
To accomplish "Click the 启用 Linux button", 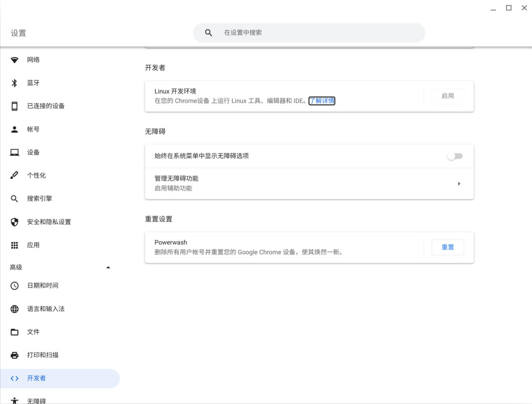I will (447, 96).
